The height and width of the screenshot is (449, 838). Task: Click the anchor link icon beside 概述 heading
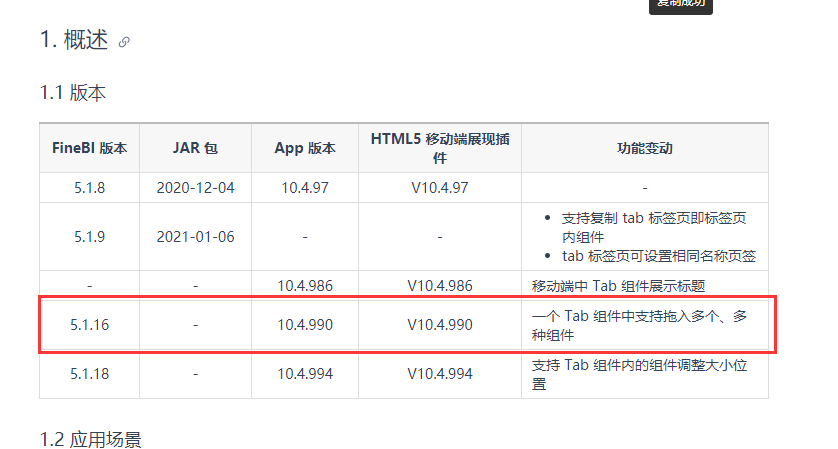click(124, 42)
